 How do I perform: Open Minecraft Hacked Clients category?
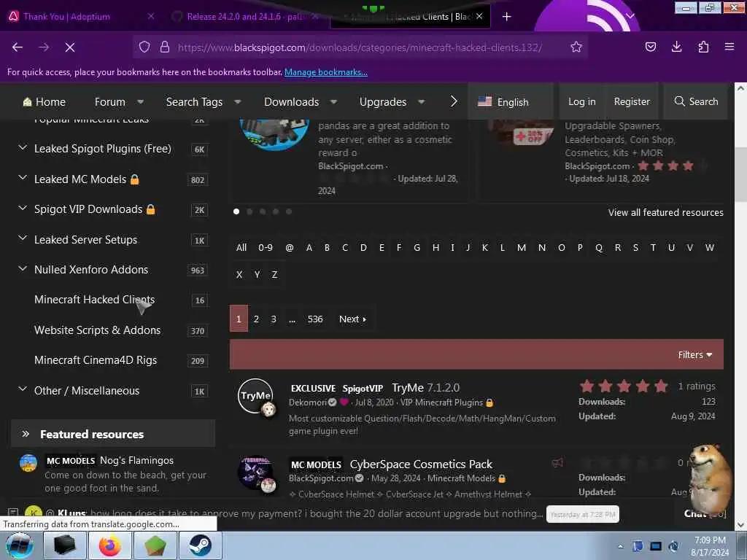[94, 300]
